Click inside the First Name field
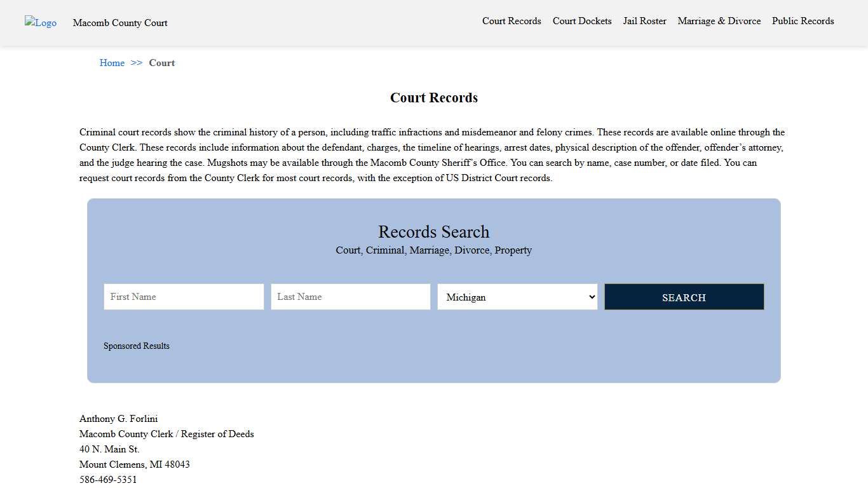The height and width of the screenshot is (488, 868). click(183, 297)
